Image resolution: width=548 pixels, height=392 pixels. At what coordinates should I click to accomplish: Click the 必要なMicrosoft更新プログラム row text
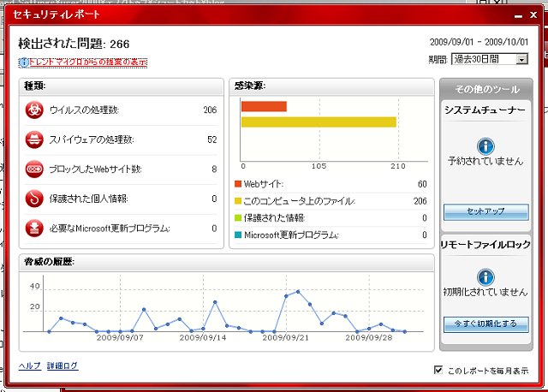pyautogui.click(x=110, y=229)
